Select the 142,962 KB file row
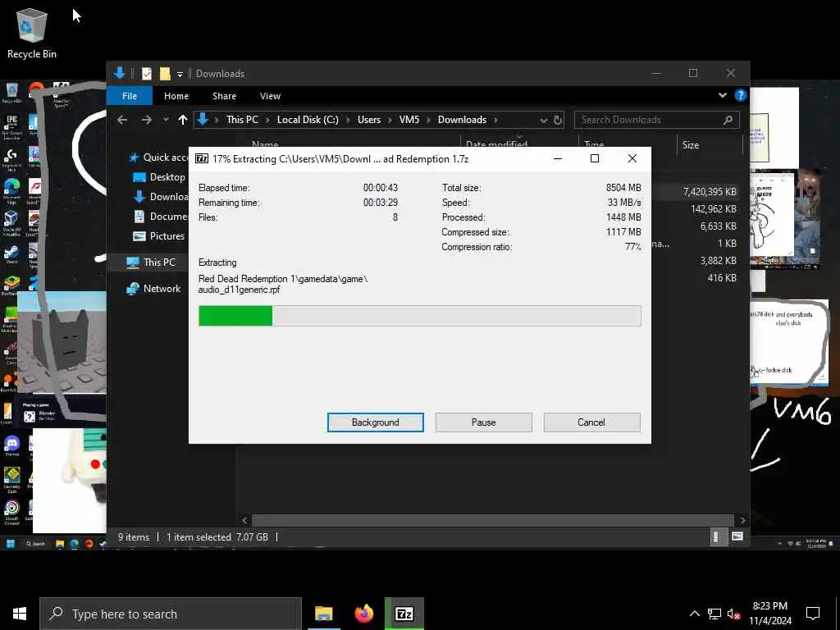 [x=696, y=209]
